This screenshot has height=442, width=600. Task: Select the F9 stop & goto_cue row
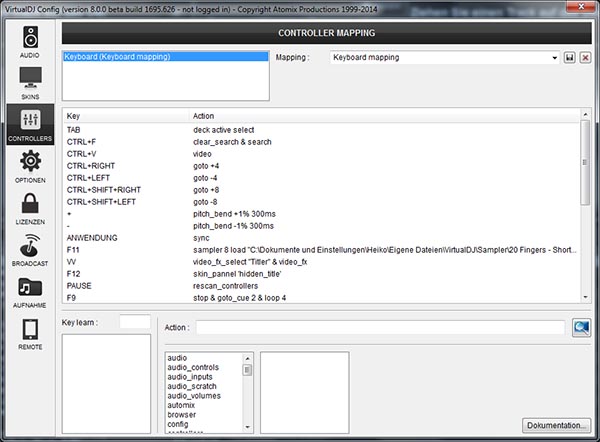321,298
